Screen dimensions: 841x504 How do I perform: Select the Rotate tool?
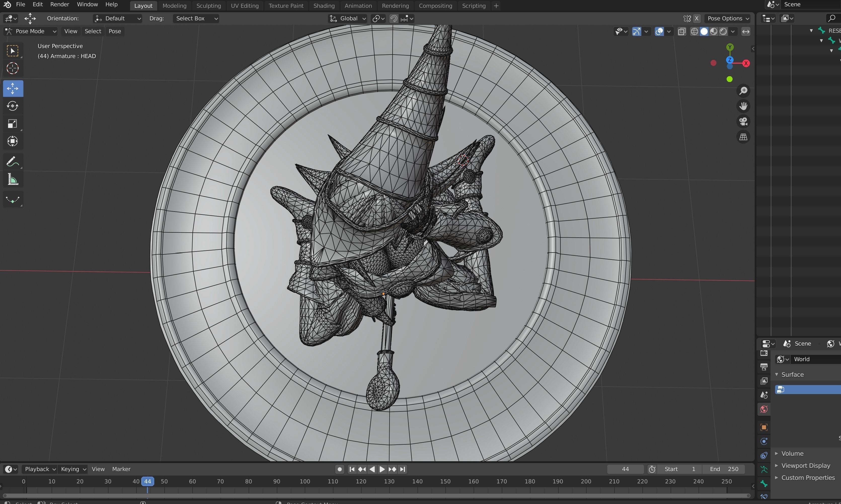[13, 106]
